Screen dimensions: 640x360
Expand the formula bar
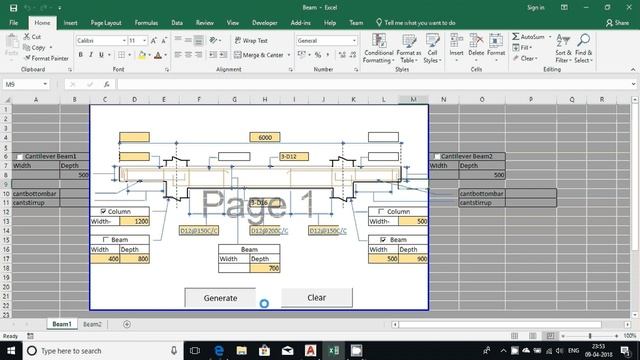[633, 84]
